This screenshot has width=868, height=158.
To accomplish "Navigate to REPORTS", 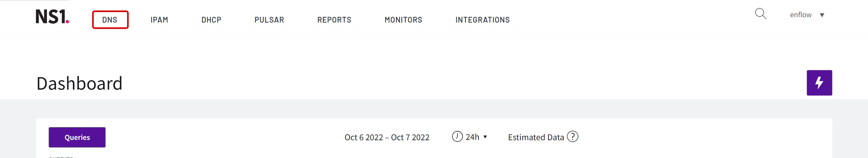I will click(334, 20).
